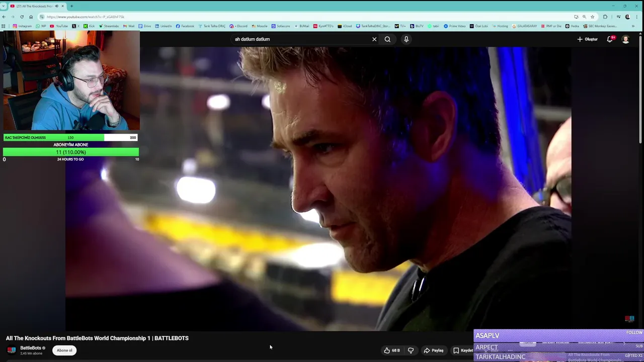
Task: Expand the tab search dropdown arrow
Action: point(4,6)
